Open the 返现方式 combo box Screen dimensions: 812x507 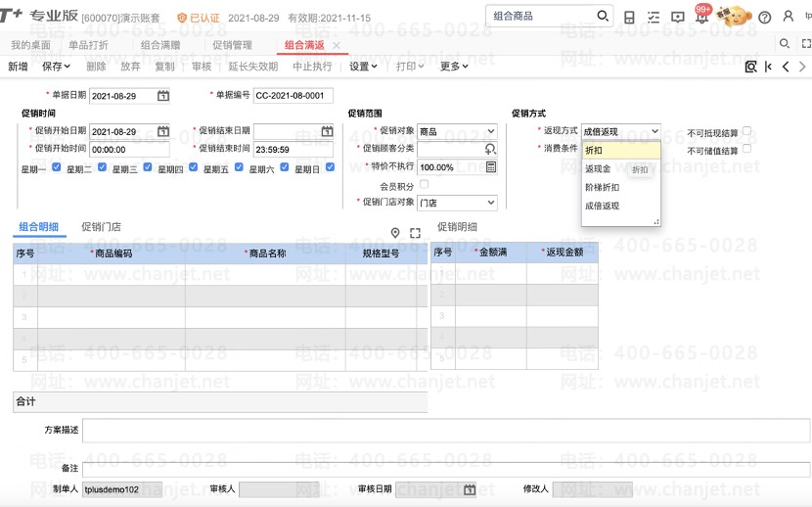tap(621, 131)
